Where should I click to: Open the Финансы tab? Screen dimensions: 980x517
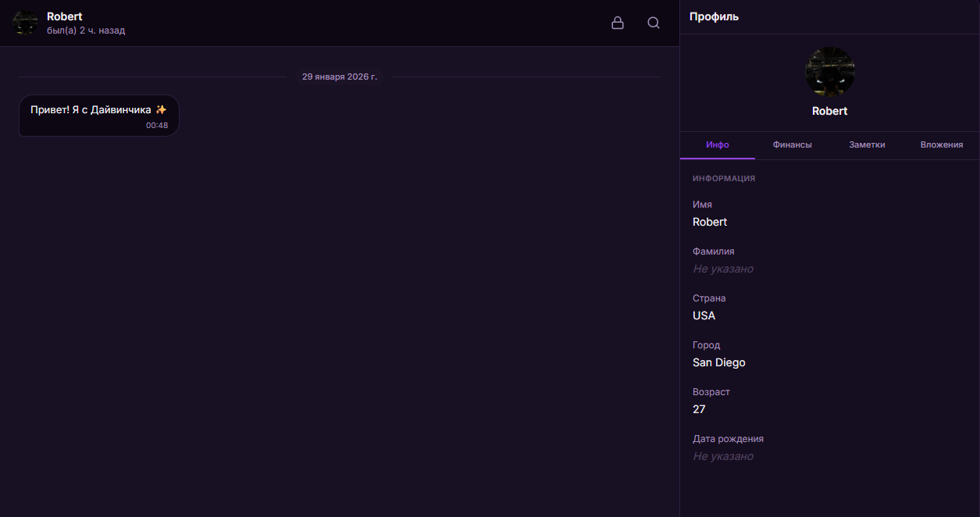[792, 145]
